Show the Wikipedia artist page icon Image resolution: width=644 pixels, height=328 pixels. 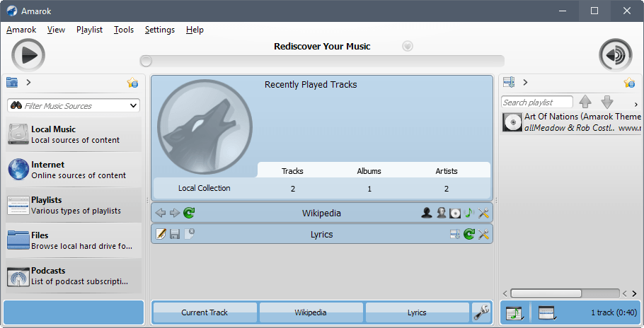(x=427, y=213)
